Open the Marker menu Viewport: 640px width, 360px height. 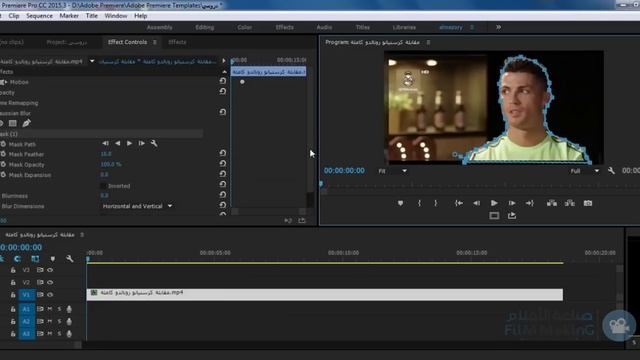pyautogui.click(x=69, y=16)
